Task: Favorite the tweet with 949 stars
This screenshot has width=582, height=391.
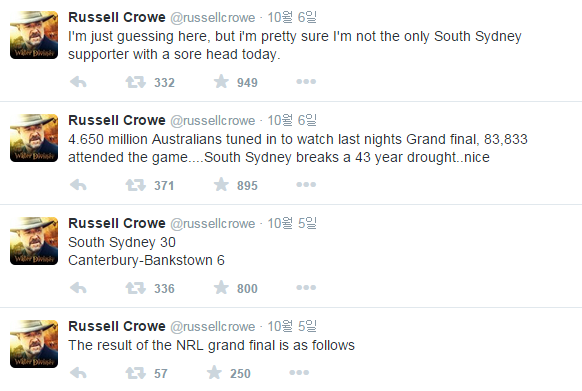Action: click(221, 81)
